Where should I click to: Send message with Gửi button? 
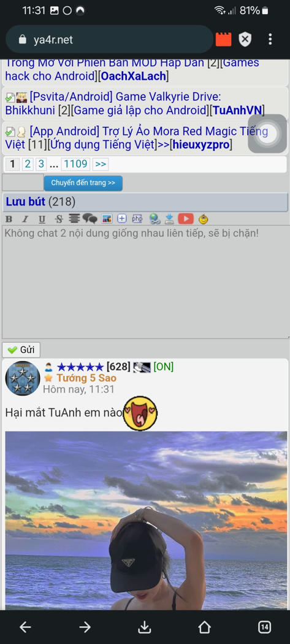(x=21, y=350)
